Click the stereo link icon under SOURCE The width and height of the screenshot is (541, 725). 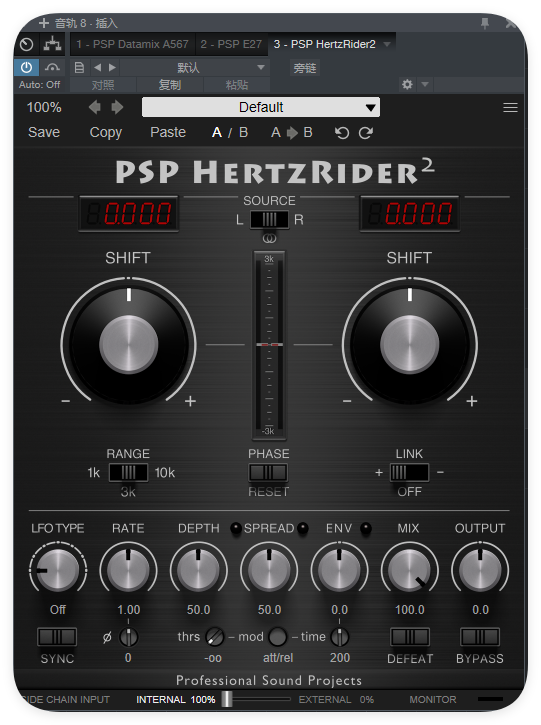(269, 239)
